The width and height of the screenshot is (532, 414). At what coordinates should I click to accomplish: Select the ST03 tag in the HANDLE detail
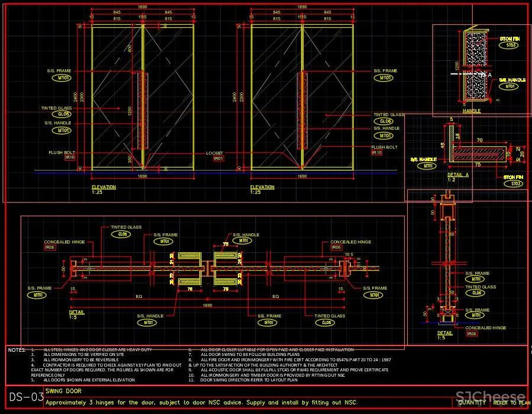pyautogui.click(x=511, y=45)
